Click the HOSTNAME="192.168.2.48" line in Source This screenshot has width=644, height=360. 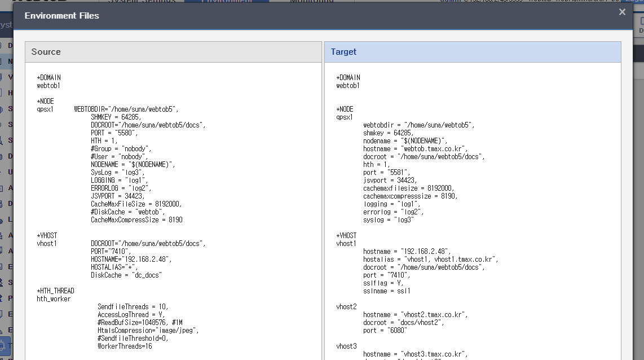click(131, 260)
